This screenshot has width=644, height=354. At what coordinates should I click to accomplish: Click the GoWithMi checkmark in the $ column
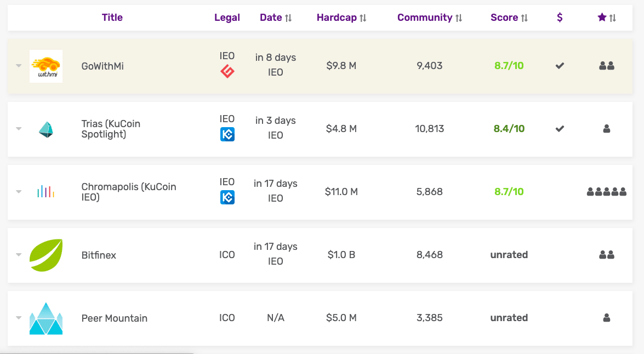560,66
